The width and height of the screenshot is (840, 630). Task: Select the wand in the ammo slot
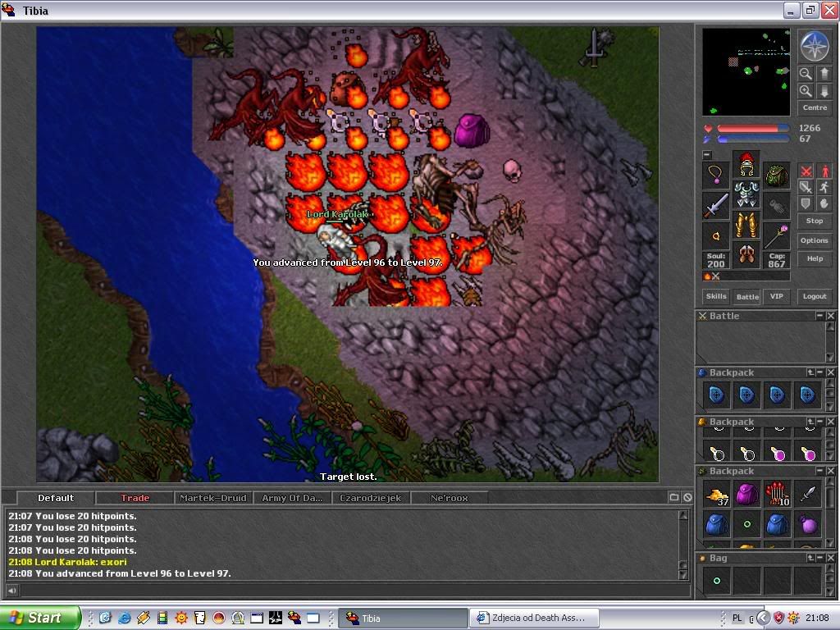point(776,235)
